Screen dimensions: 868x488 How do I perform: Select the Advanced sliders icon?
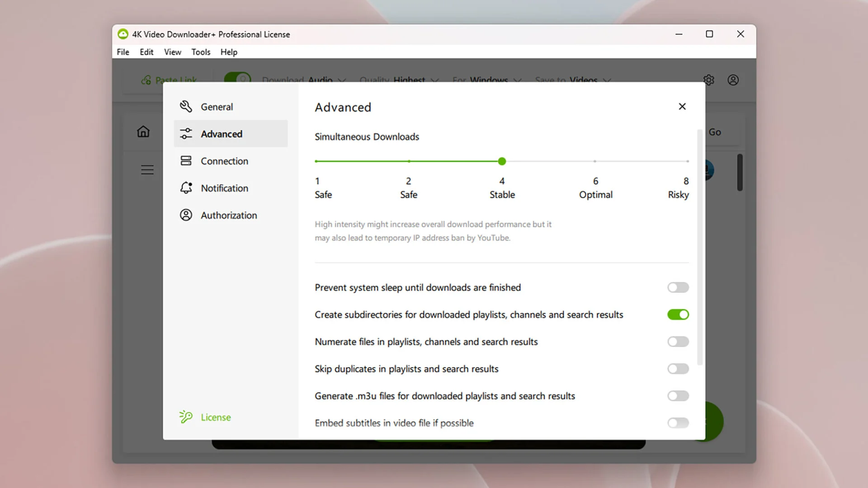[x=186, y=134]
